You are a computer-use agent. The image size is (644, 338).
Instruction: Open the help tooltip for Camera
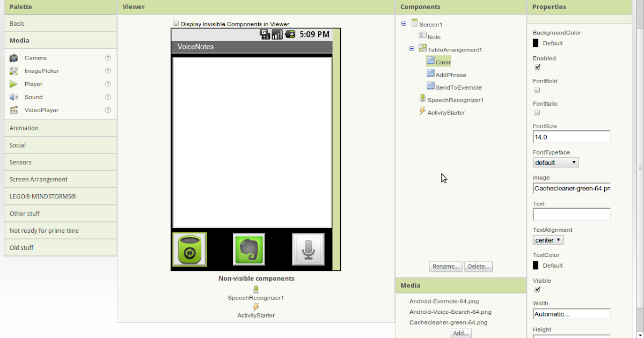coord(108,57)
